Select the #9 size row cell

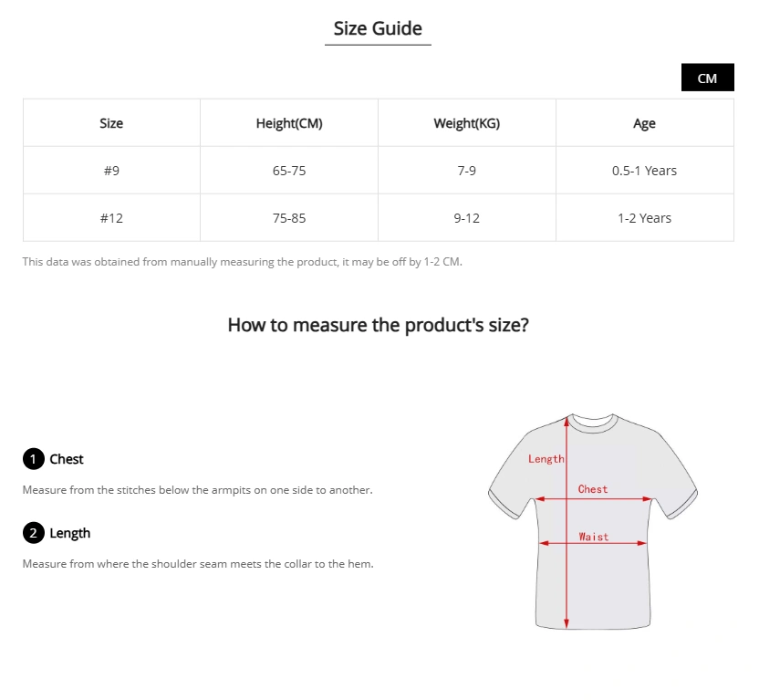pyautogui.click(x=111, y=171)
